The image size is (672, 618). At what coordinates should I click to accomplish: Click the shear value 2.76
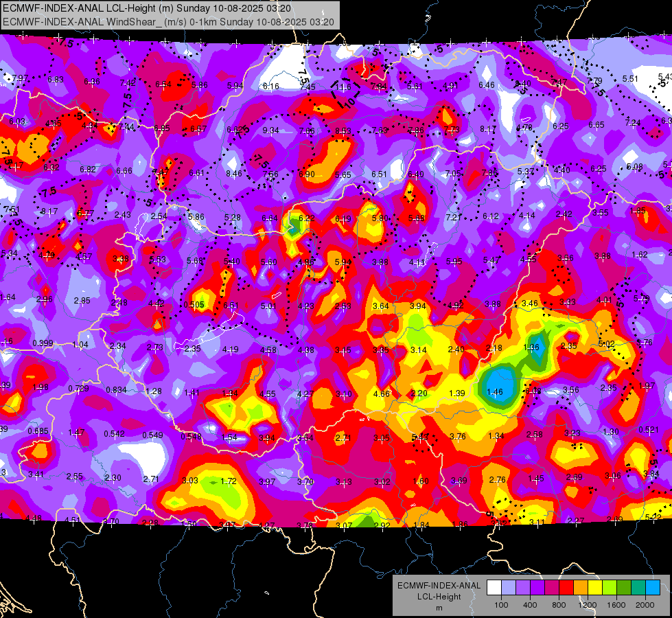[497, 479]
